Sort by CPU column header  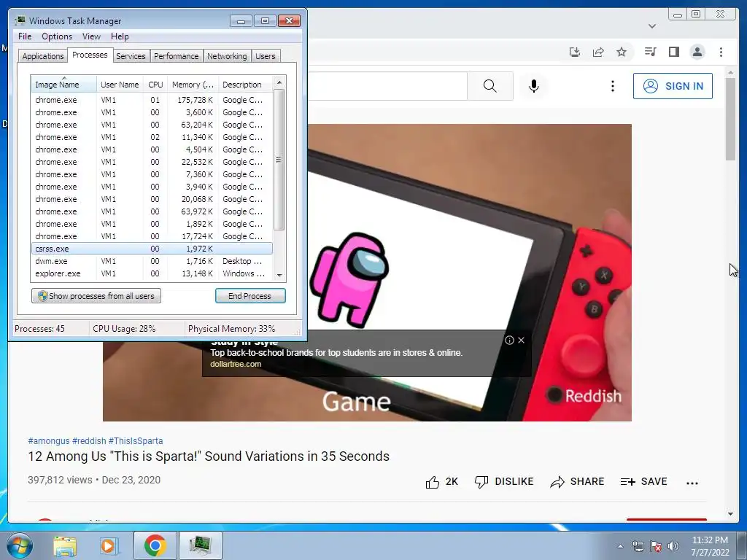155,85
